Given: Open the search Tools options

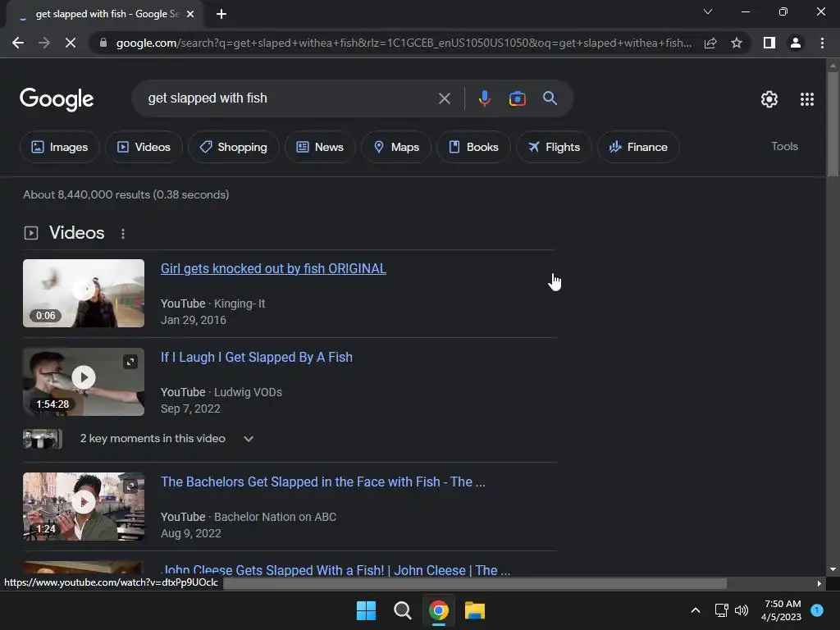Looking at the screenshot, I should pos(784,146).
